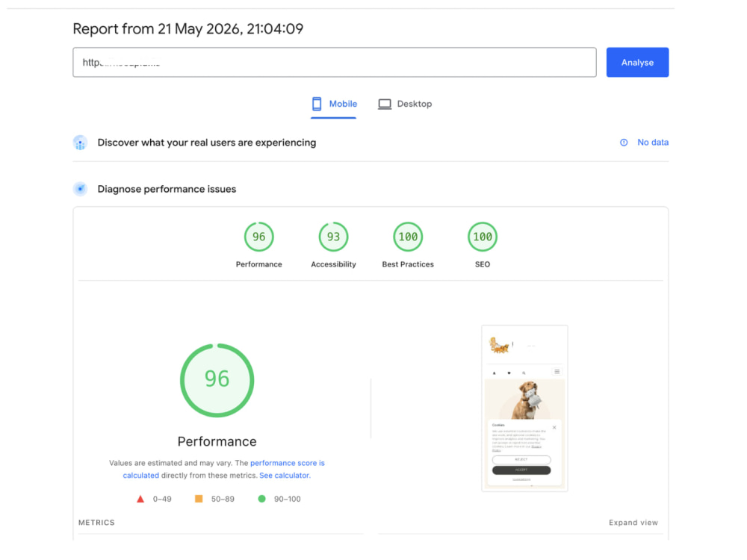Select the 93 Accessibility score gauge
747x560 pixels.
coord(333,237)
